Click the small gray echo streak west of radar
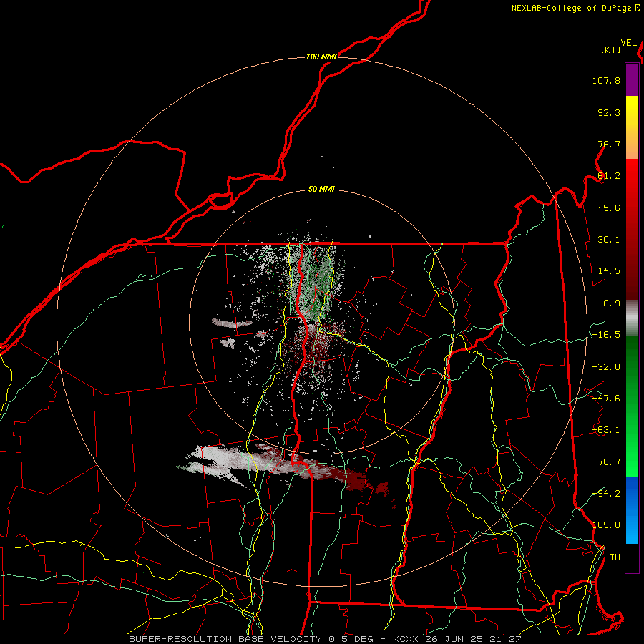 231,323
